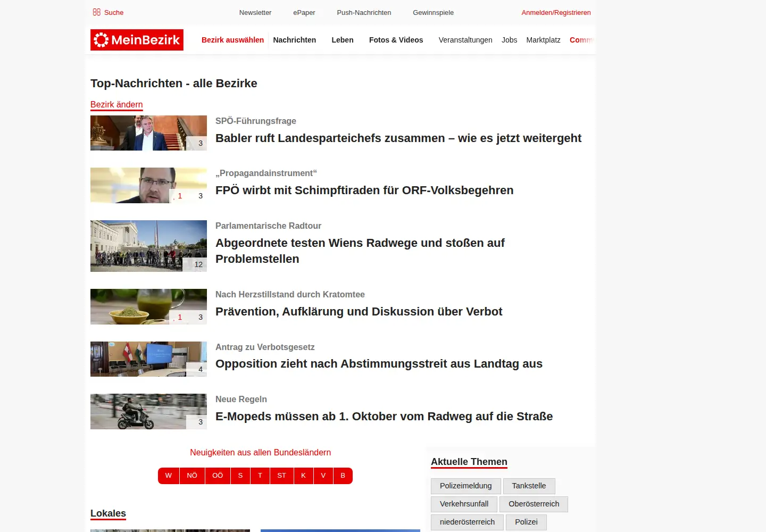Select the Leben menu item
Viewport: 766px width, 532px height.
[343, 40]
